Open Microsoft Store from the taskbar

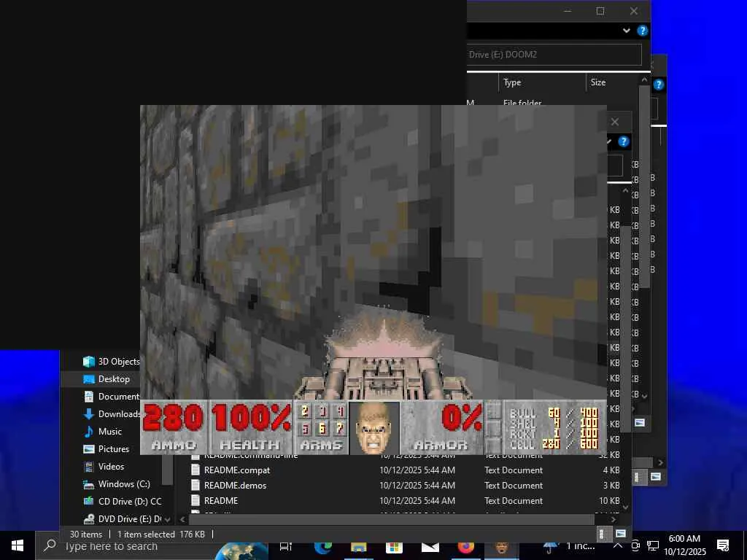[394, 548]
